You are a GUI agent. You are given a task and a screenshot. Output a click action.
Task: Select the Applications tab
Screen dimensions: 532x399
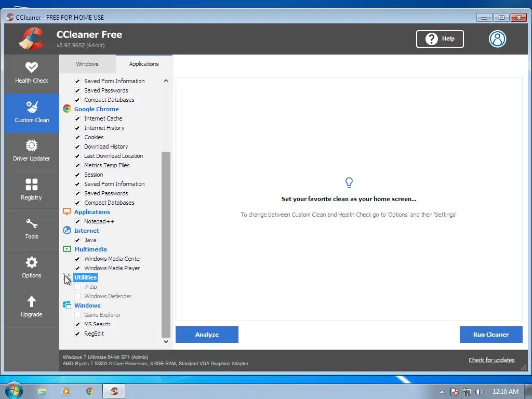pos(144,64)
